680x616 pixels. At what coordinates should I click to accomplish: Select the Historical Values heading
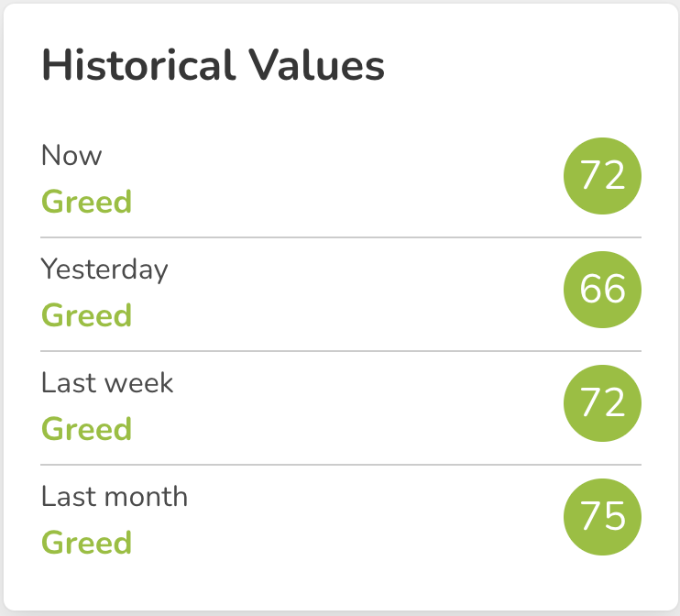click(213, 65)
